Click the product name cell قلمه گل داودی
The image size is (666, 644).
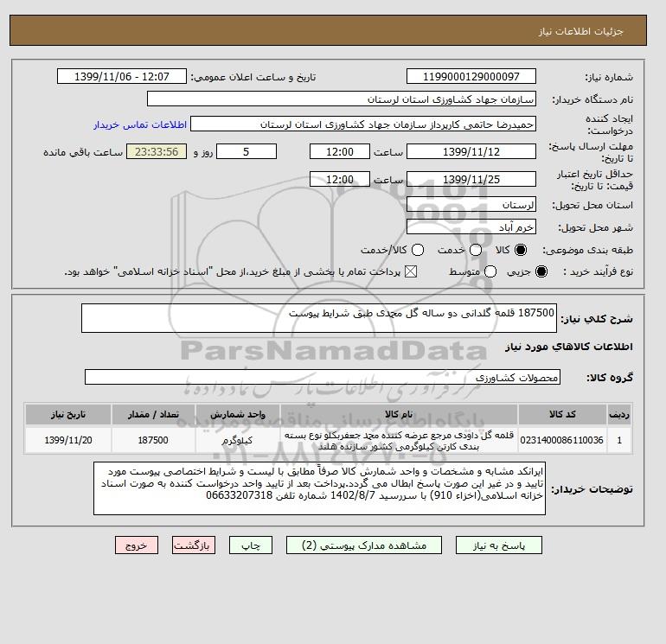[x=399, y=440]
